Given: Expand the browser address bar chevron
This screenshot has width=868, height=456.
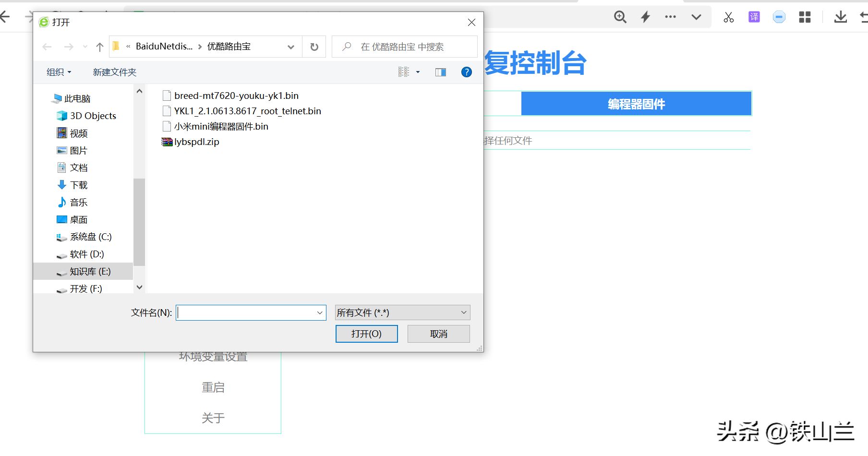Looking at the screenshot, I should click(x=696, y=17).
